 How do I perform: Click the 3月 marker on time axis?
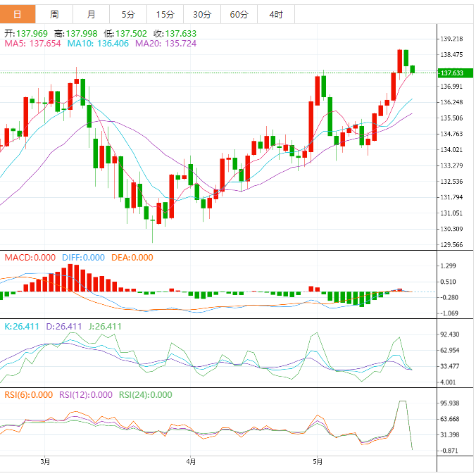[x=45, y=462]
